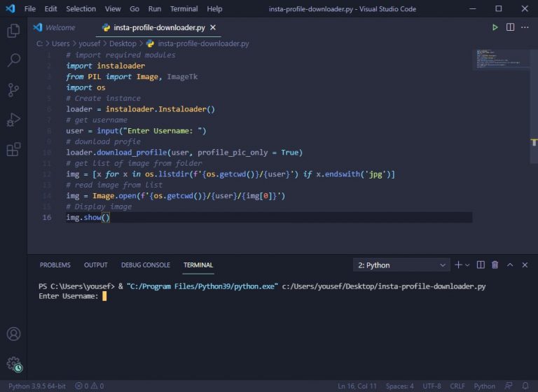Switch to the DEBUG CONSOLE tab

pos(146,265)
